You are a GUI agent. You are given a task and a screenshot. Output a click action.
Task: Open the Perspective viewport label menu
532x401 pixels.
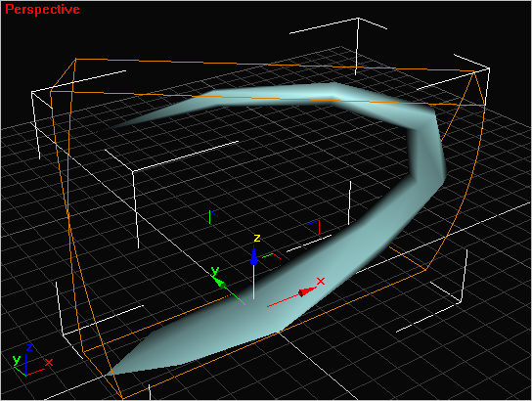point(42,9)
